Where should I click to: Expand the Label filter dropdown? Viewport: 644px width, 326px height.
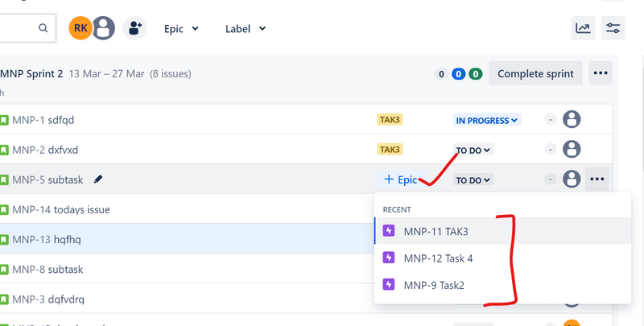(246, 29)
